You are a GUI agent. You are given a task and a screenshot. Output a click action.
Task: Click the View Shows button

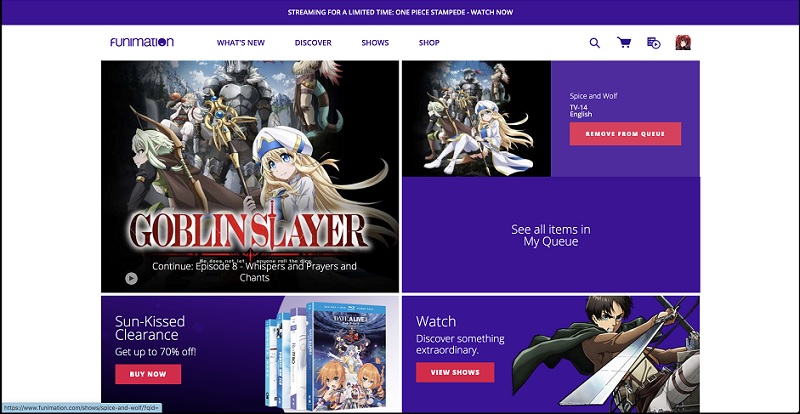click(455, 372)
